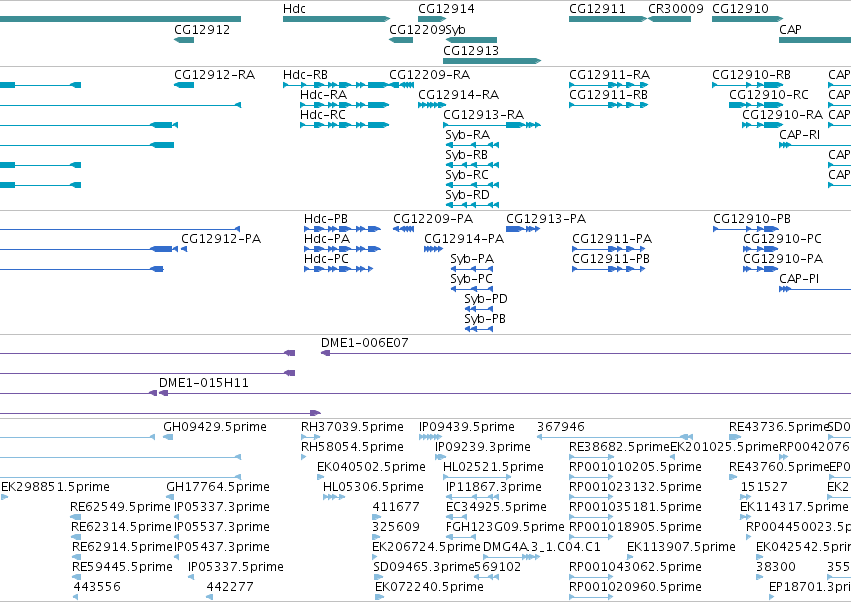The height and width of the screenshot is (602, 851).
Task: Open the CR30009 gene label
Action: (676, 9)
